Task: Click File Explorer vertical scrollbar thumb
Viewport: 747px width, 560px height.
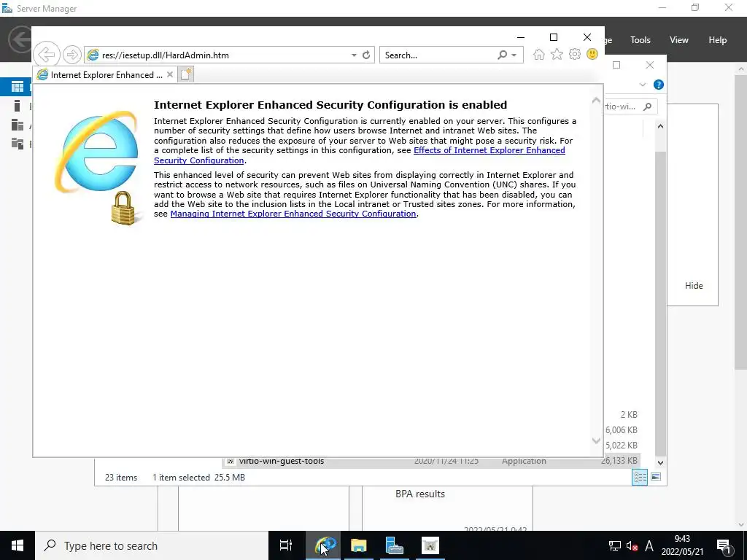Action: 660,305
